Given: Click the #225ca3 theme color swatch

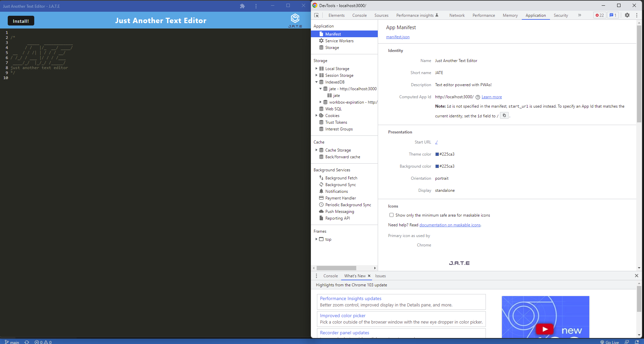Looking at the screenshot, I should point(436,154).
